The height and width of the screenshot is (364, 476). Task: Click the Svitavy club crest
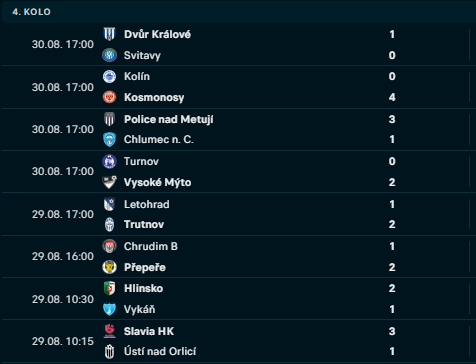109,55
